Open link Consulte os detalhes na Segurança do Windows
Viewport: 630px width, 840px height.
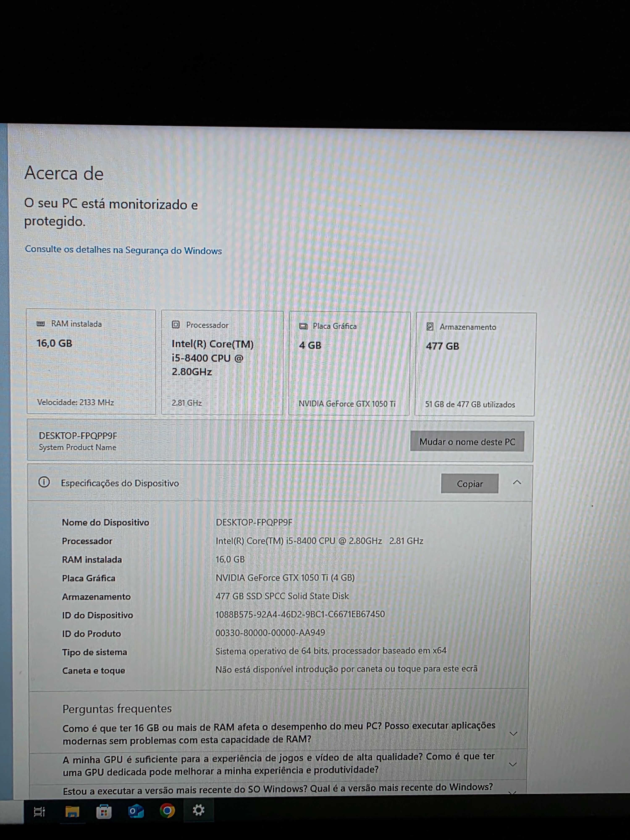click(x=123, y=250)
